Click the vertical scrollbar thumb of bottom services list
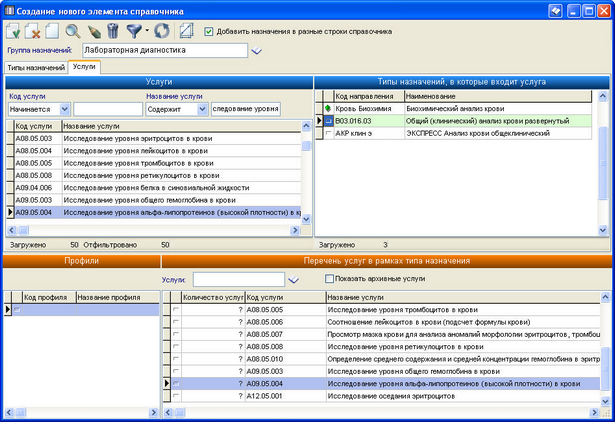Viewport: 615px width, 422px height. [x=605, y=367]
